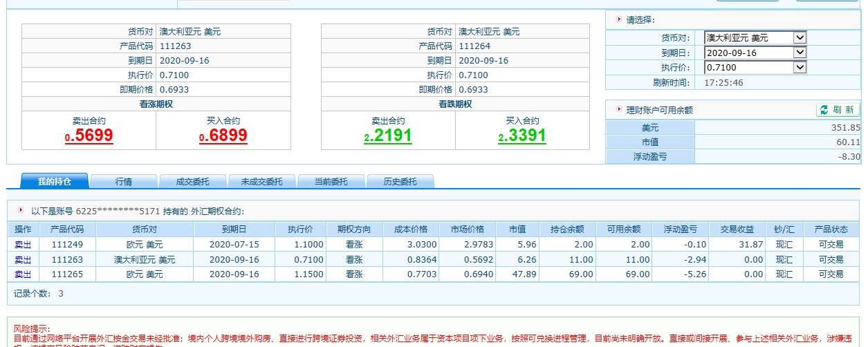Click the 市值 value 60.11
Screen dimensions: 868x347
pos(849,142)
